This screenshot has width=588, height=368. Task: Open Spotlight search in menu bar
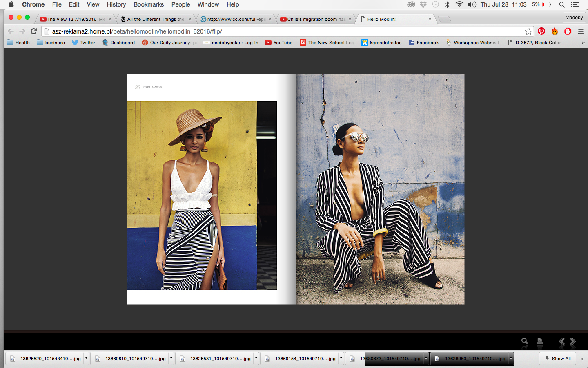tap(562, 4)
